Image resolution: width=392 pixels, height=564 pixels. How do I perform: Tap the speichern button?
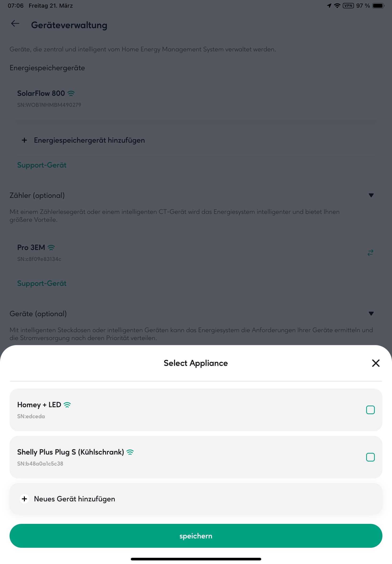[196, 536]
